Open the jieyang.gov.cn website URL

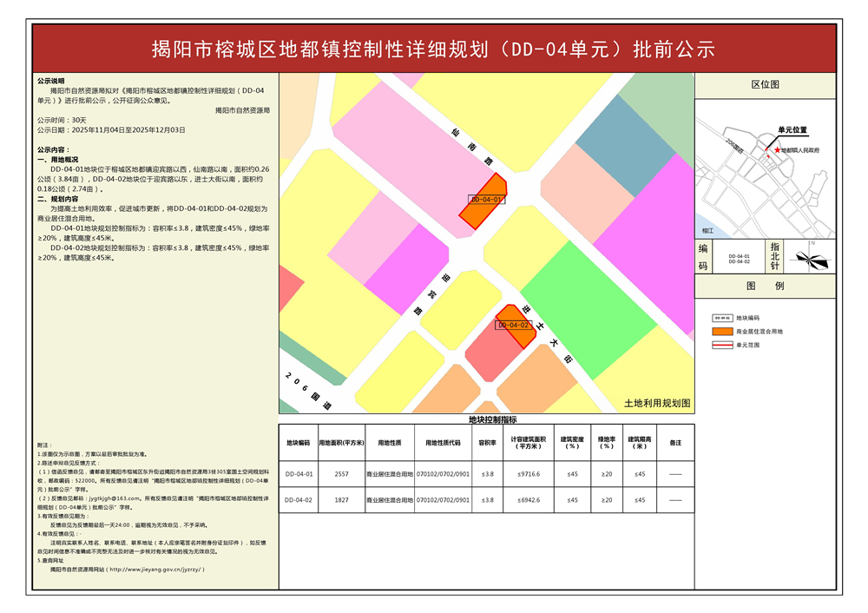(153, 570)
